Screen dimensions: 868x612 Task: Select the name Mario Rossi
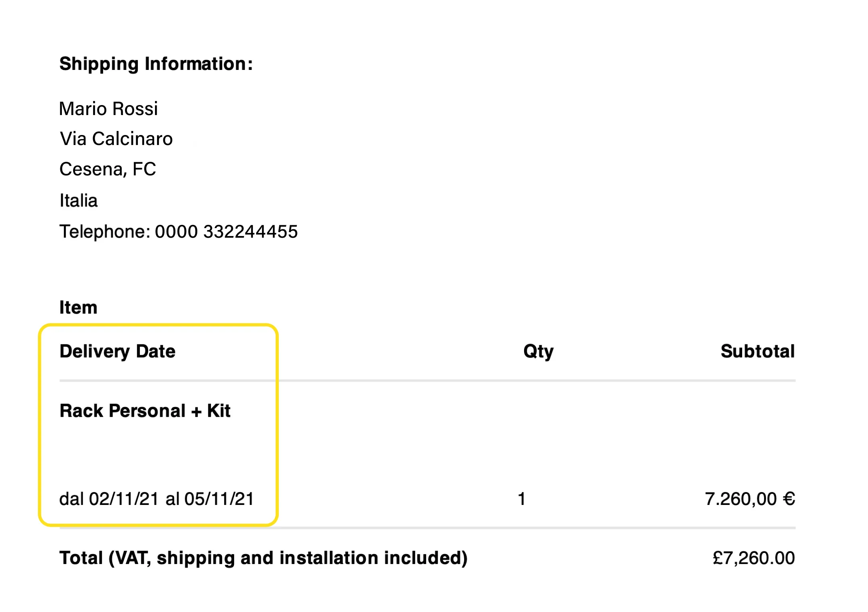pyautogui.click(x=108, y=109)
